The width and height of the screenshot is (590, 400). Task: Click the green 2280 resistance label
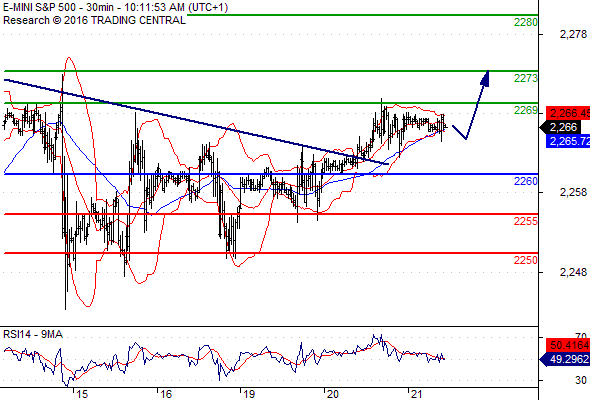(x=525, y=23)
